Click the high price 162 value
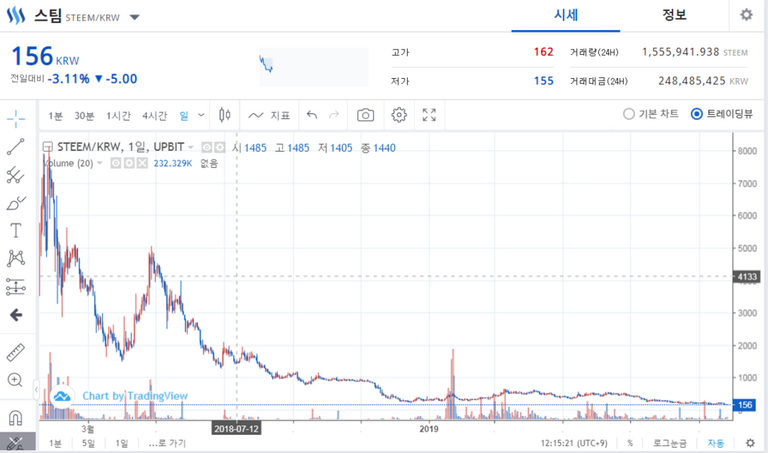 (x=543, y=52)
